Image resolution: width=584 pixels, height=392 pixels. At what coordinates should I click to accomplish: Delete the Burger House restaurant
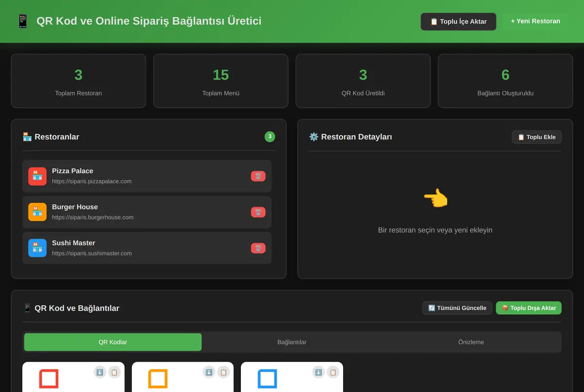pos(258,212)
